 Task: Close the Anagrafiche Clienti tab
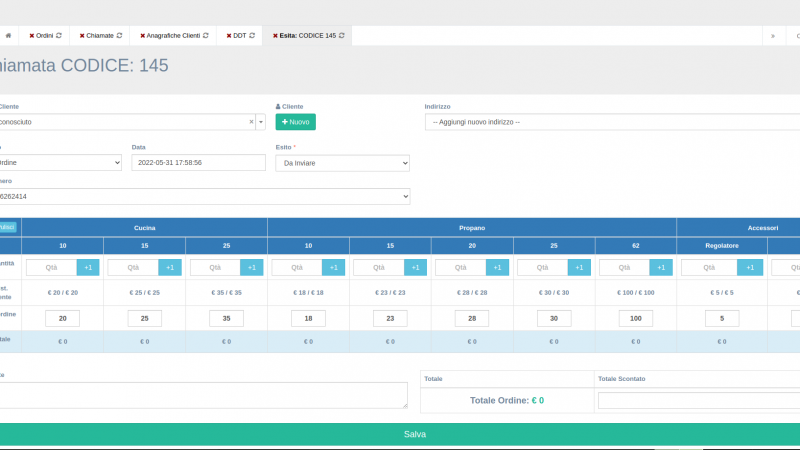pyautogui.click(x=143, y=35)
